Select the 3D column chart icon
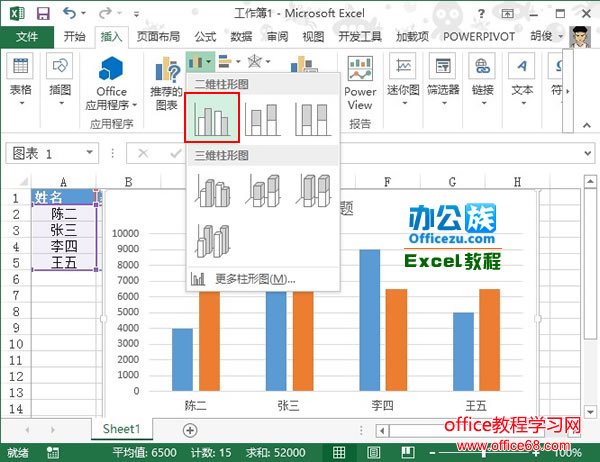The width and height of the screenshot is (600, 462). pos(213,240)
